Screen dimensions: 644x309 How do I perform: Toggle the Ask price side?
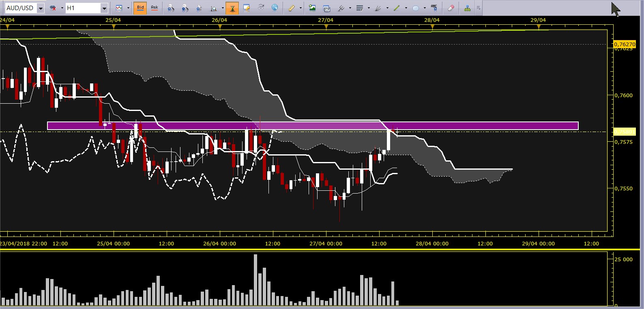155,8
